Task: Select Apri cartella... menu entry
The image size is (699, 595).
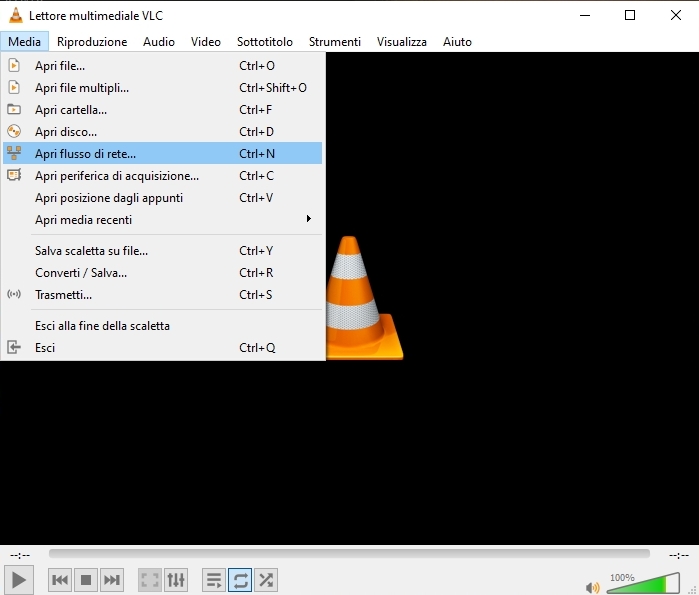Action: pos(162,110)
